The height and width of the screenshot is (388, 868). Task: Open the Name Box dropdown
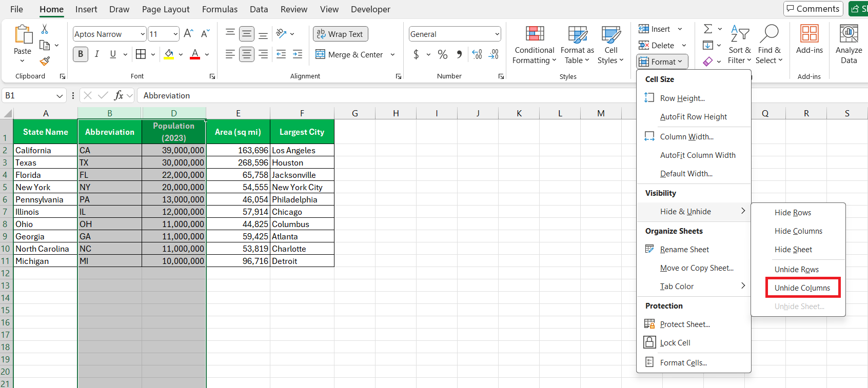(60, 96)
